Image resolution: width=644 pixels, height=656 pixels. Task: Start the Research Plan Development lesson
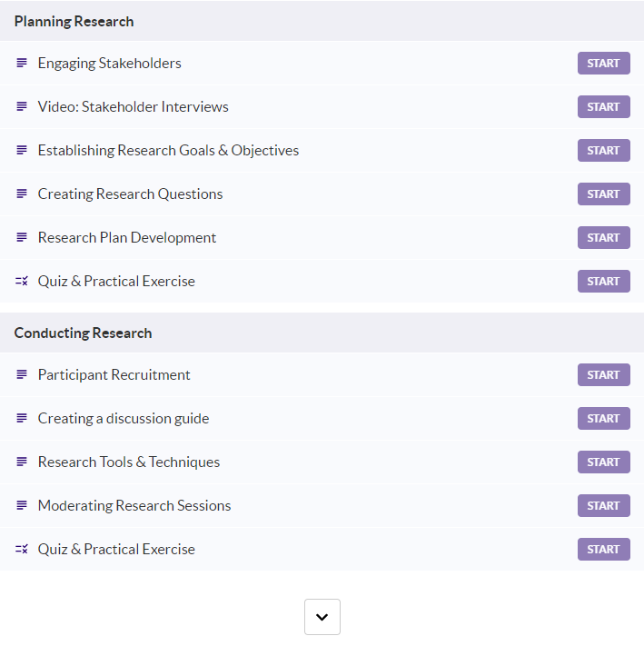(603, 238)
